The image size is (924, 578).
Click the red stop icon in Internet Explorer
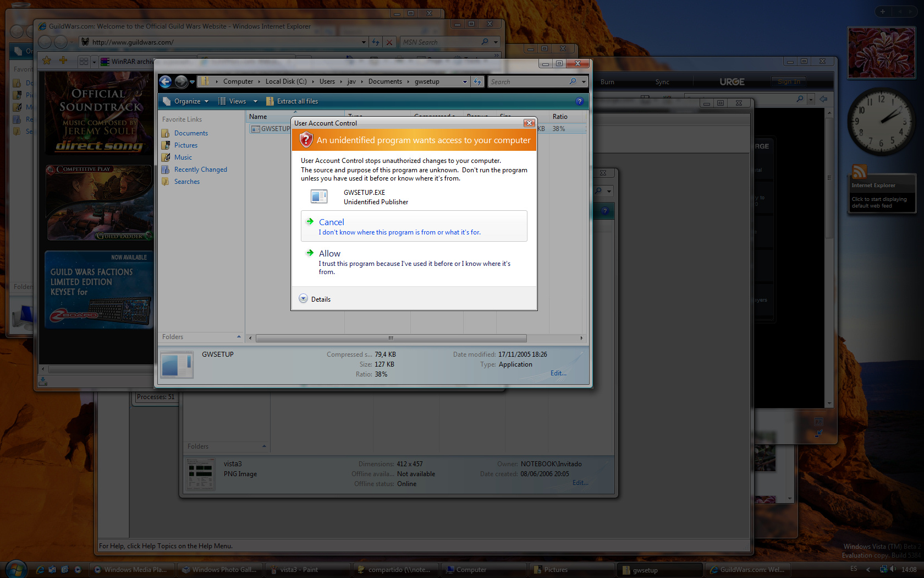(x=389, y=42)
